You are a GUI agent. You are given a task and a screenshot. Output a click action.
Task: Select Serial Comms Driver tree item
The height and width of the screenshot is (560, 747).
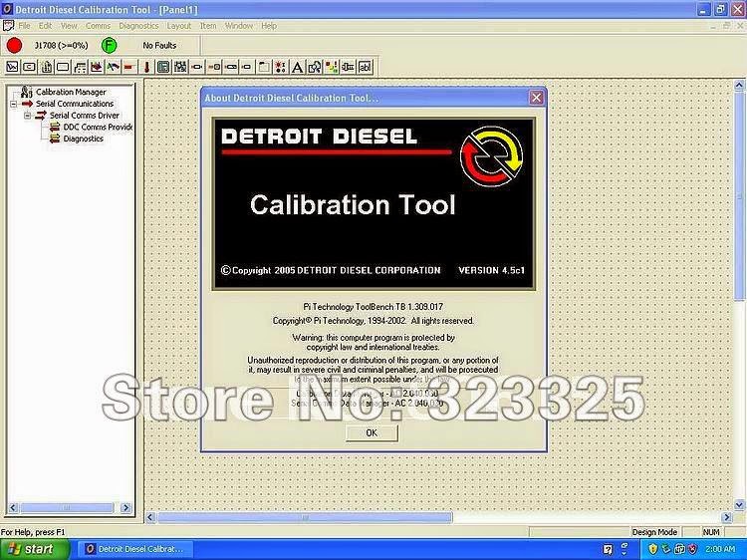point(85,116)
